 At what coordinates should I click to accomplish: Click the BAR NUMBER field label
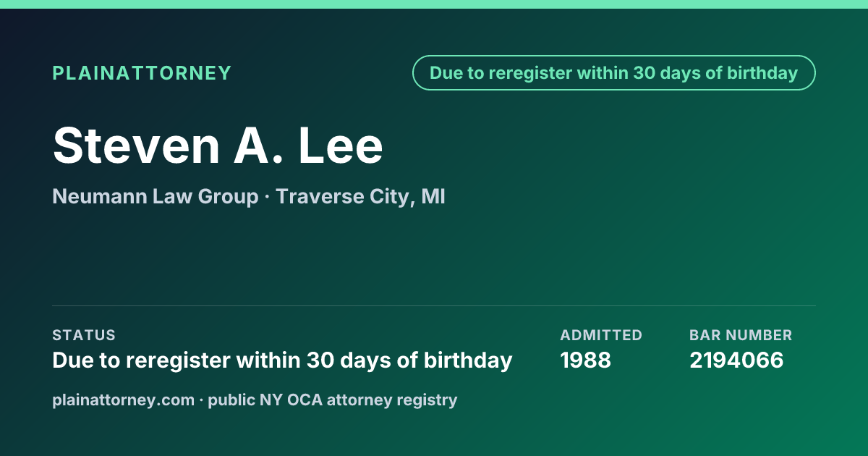pyautogui.click(x=741, y=335)
